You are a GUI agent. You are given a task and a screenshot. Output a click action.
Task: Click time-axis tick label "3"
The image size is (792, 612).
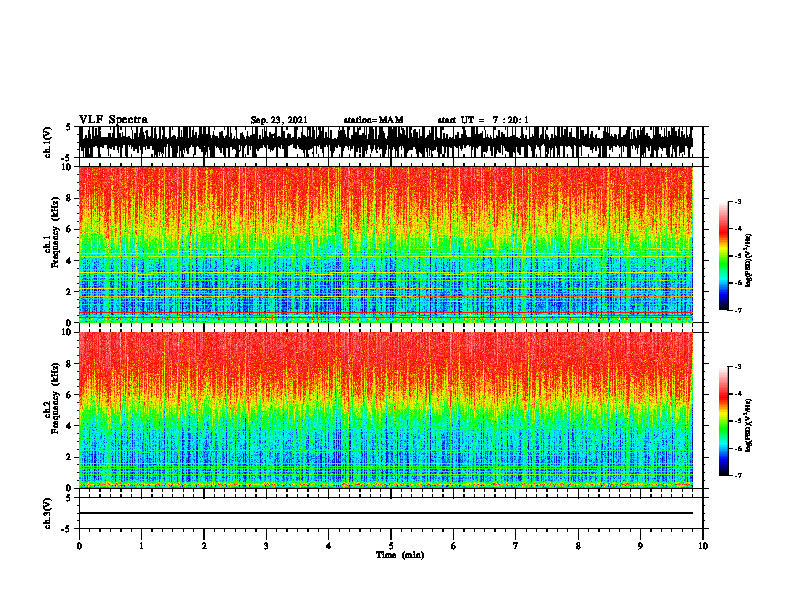tap(266, 546)
